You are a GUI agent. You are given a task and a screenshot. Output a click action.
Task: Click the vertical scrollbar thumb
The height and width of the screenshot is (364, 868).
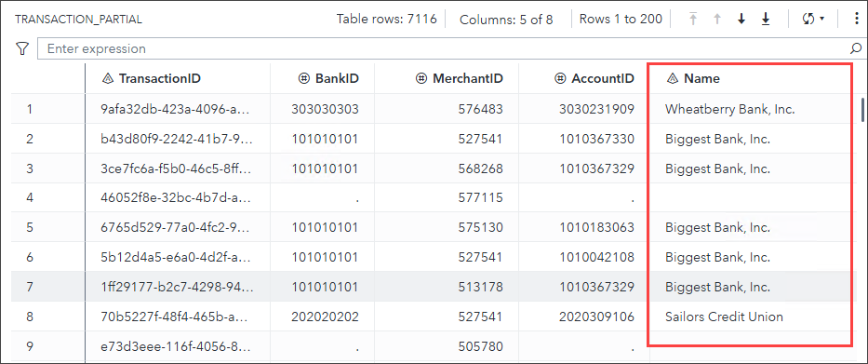[862, 109]
